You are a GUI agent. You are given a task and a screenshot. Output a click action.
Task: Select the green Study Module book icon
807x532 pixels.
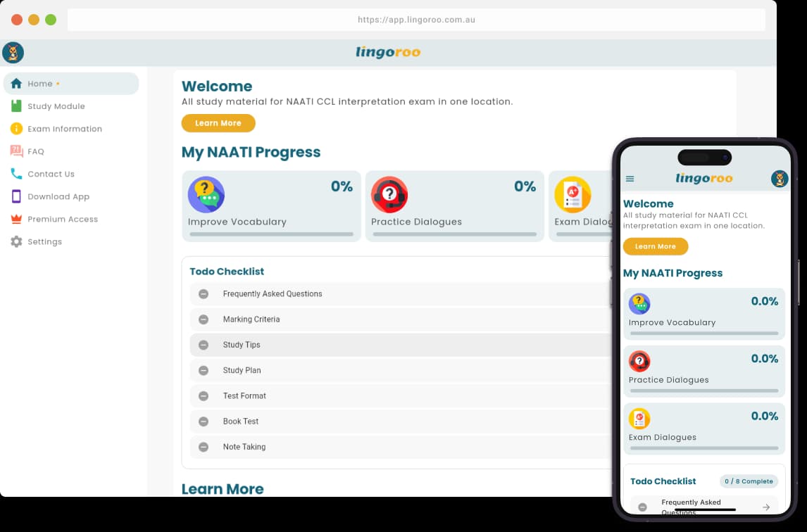[x=15, y=106]
